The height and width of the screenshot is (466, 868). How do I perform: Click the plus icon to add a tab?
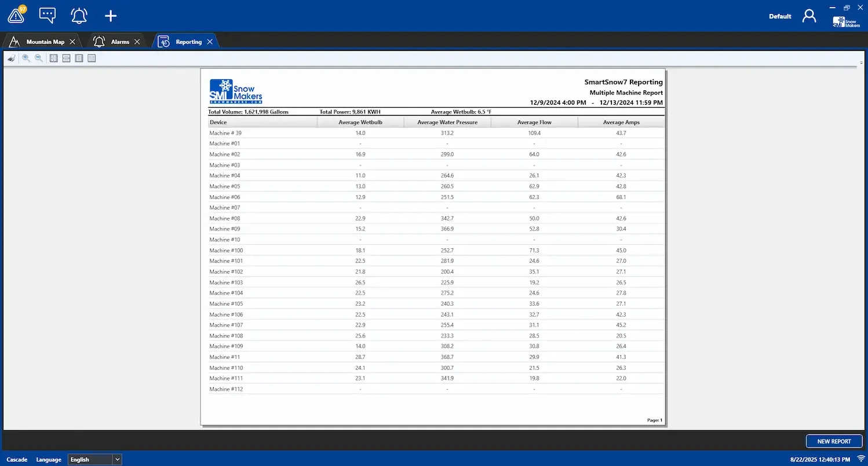click(x=110, y=16)
